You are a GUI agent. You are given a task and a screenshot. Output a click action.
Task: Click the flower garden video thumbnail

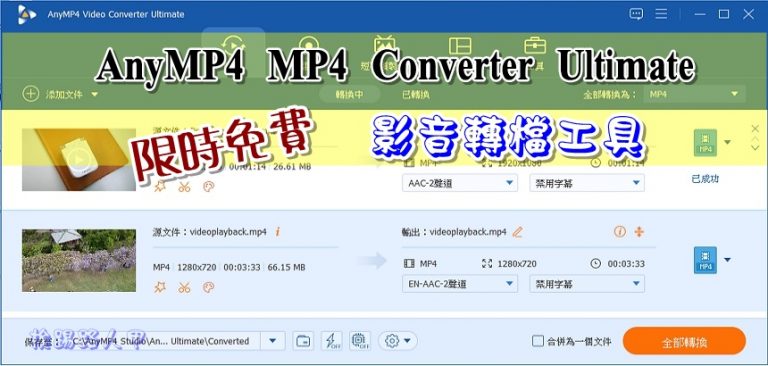(x=79, y=260)
